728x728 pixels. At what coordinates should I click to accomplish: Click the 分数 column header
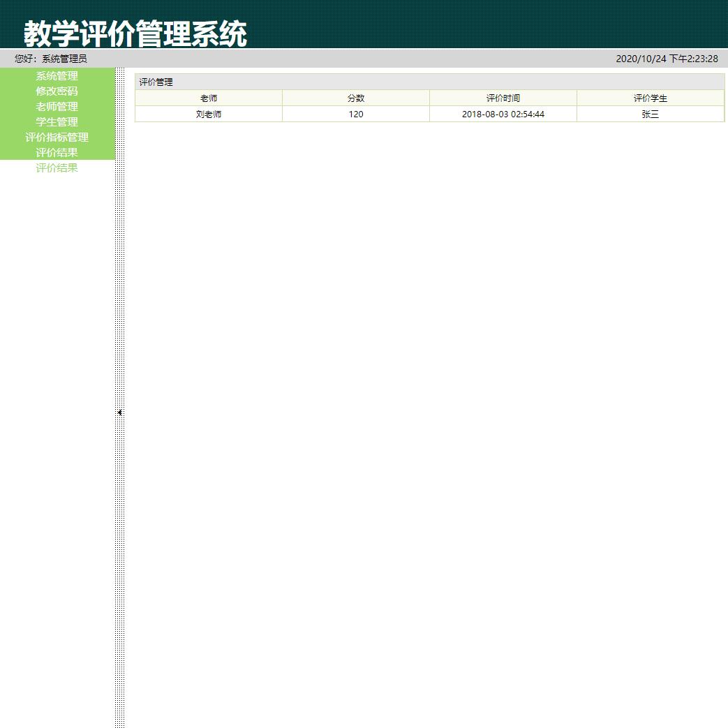356,98
